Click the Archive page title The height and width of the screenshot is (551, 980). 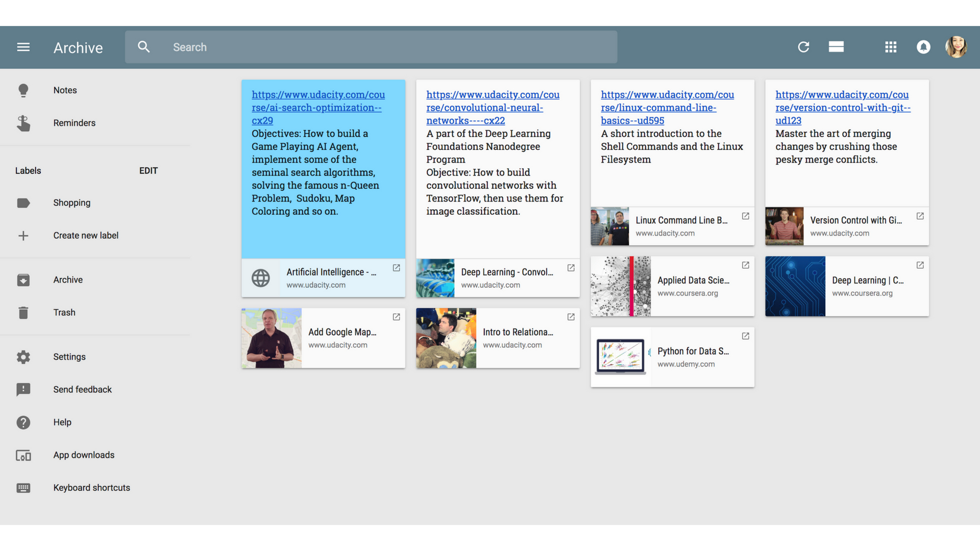(78, 47)
